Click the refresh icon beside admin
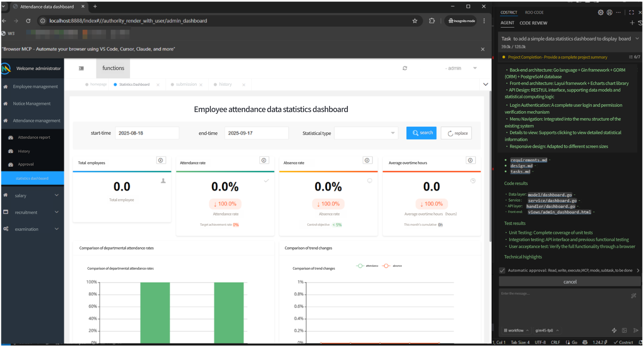The width and height of the screenshot is (644, 346). 405,68
